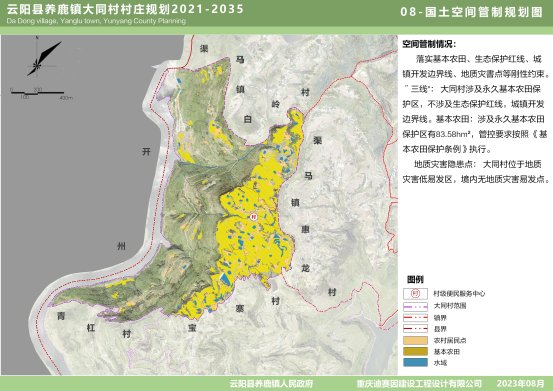
Task: Click the 镇界 red dashed line legend symbol
Action: (x=415, y=317)
